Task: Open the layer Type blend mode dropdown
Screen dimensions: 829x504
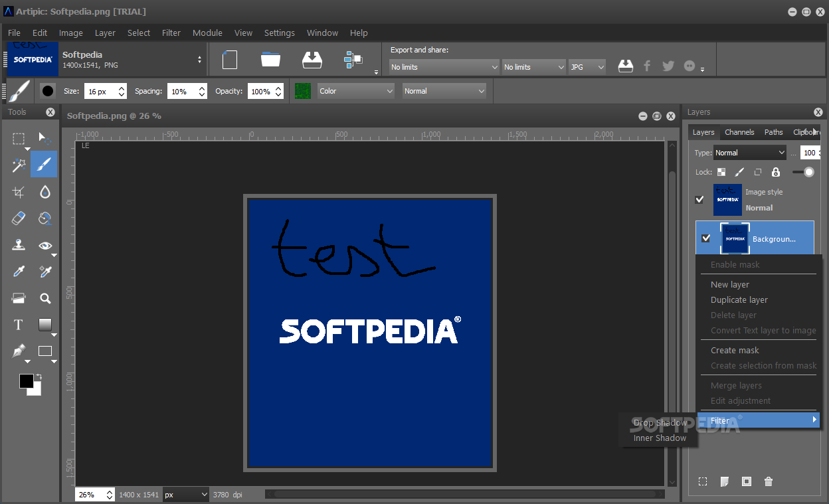Action: point(750,153)
